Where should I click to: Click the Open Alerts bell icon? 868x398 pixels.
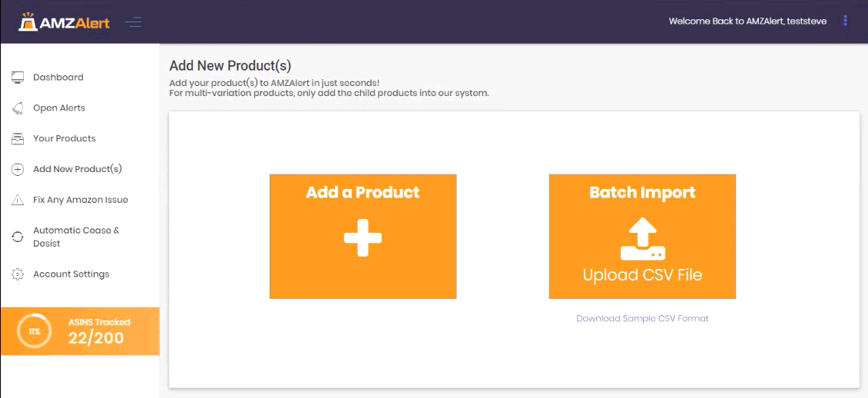[x=18, y=108]
